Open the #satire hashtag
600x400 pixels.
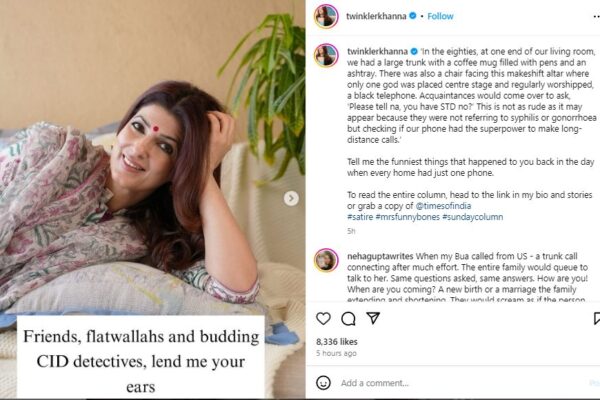point(360,217)
